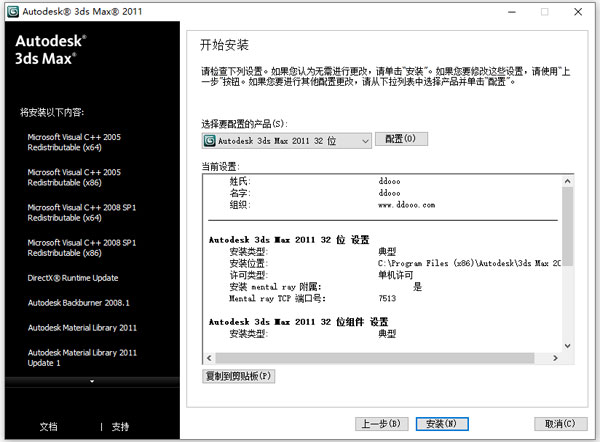
Task: Copy settings with 复制到剪贴板(P) button
Action: (238, 376)
